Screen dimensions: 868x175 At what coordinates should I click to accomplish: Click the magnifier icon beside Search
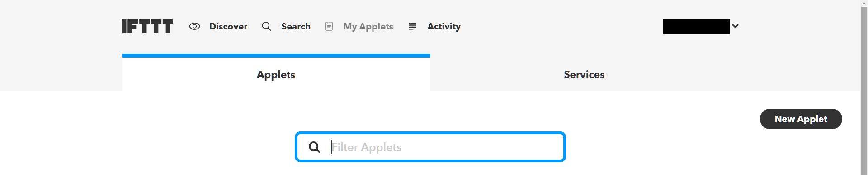tap(266, 26)
